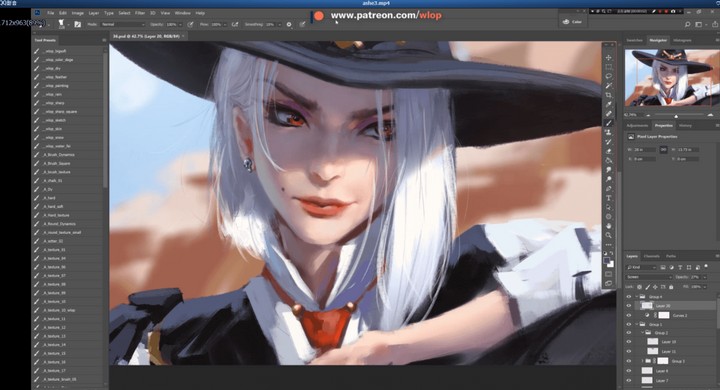The height and width of the screenshot is (390, 720).
Task: Open the brush Mode dropdown showing Normal
Action: (122, 24)
